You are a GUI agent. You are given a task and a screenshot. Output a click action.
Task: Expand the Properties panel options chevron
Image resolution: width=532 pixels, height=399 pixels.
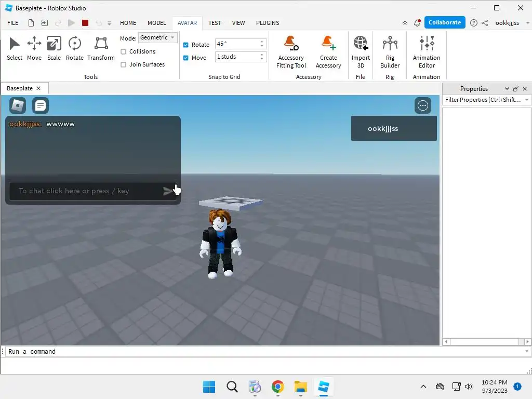[507, 88]
